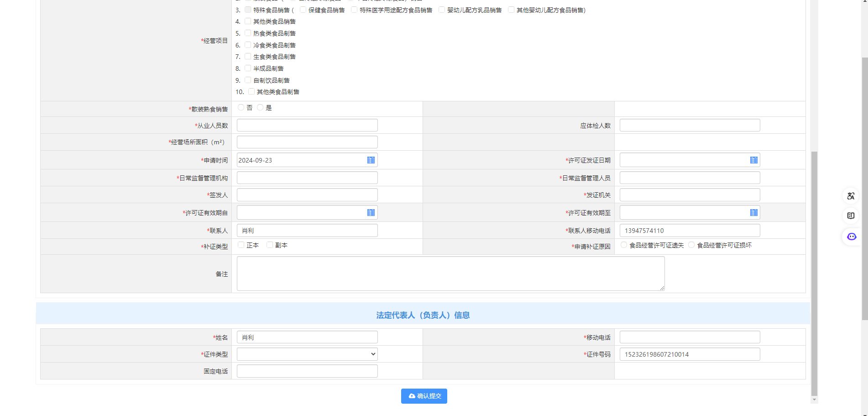Click the legal representative 移动电话 field
Image resolution: width=868 pixels, height=416 pixels.
(x=689, y=337)
